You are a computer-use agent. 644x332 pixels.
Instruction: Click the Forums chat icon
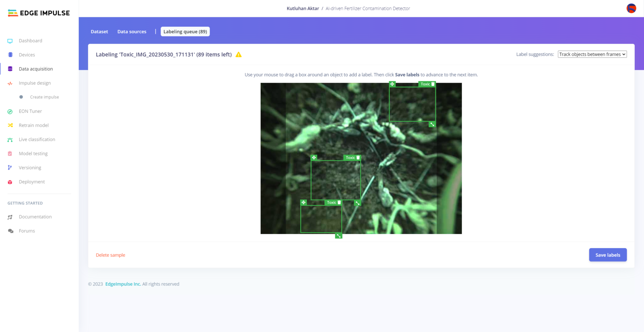coord(10,231)
